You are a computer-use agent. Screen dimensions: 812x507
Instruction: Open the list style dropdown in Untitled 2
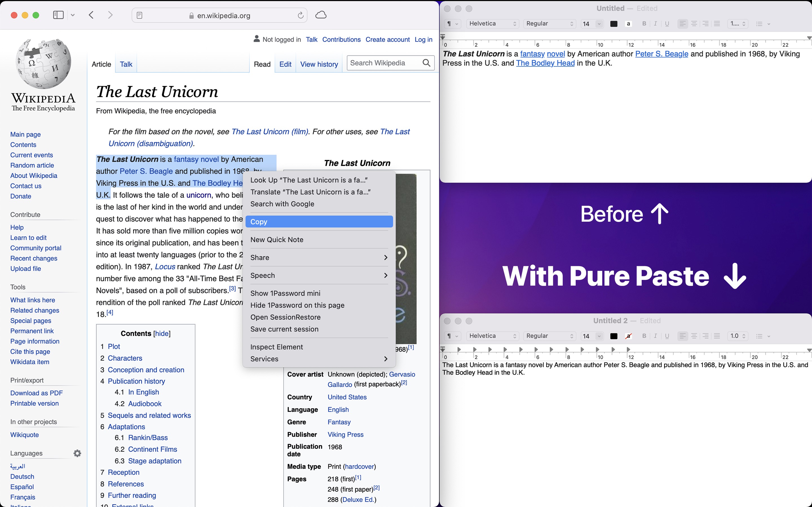[763, 336]
